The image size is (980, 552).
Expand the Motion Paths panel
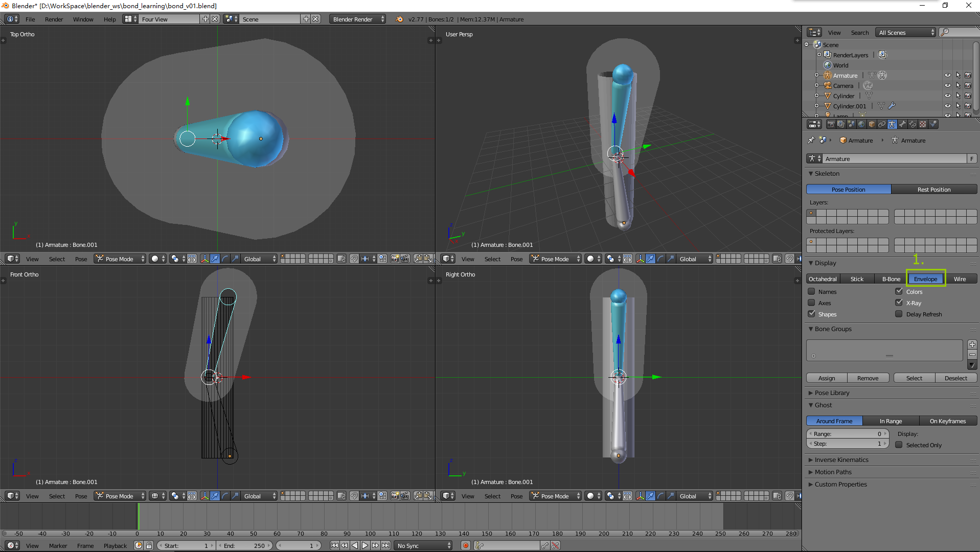833,472
